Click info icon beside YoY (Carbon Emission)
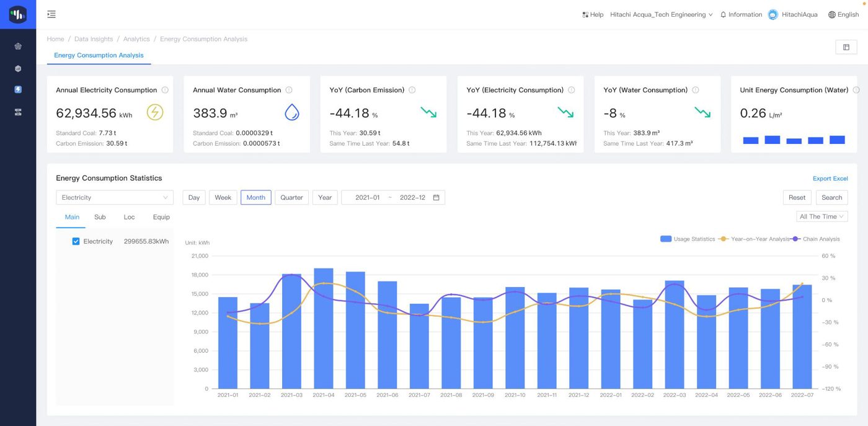868x426 pixels. pyautogui.click(x=412, y=90)
